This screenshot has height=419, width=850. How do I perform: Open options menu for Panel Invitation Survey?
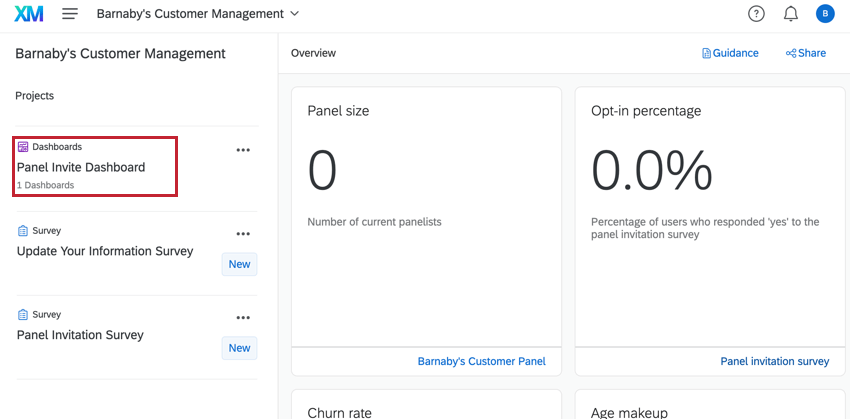tap(242, 318)
